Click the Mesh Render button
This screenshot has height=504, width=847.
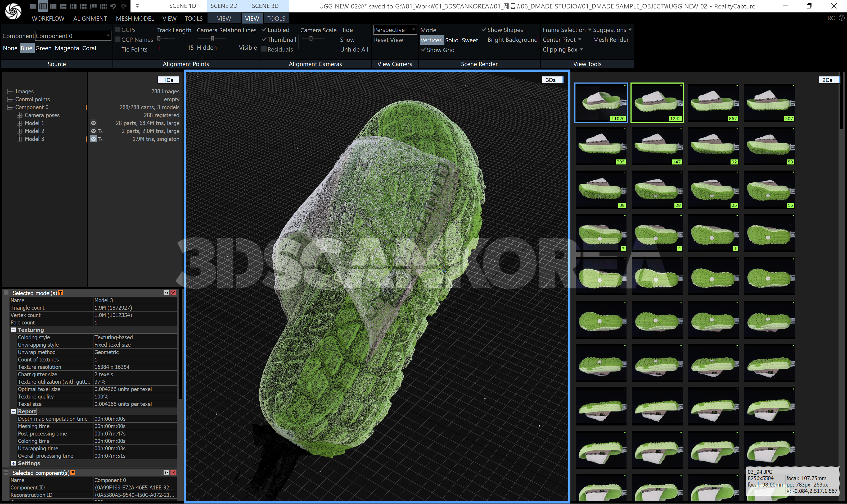611,39
